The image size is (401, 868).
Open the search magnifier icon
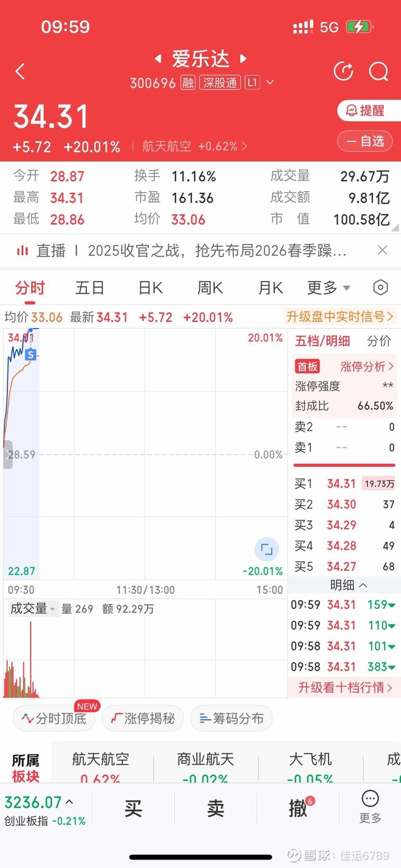coord(379,72)
